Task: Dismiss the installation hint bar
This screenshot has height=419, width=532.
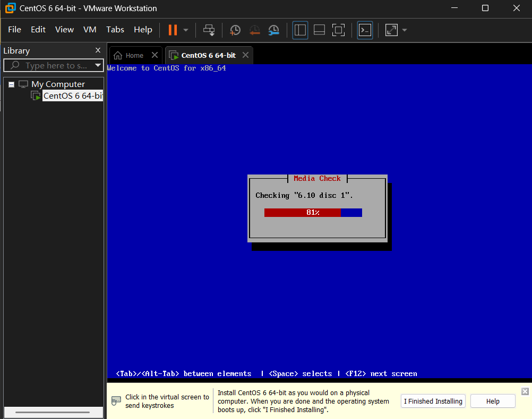Action: click(525, 391)
